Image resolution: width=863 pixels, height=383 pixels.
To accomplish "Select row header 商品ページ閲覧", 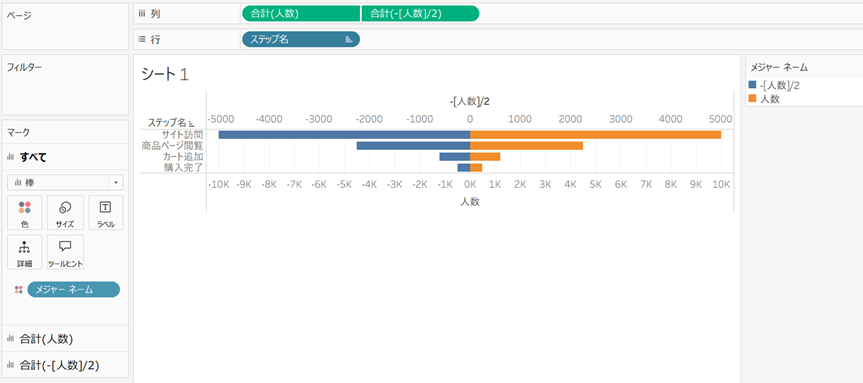I will pyautogui.click(x=172, y=146).
